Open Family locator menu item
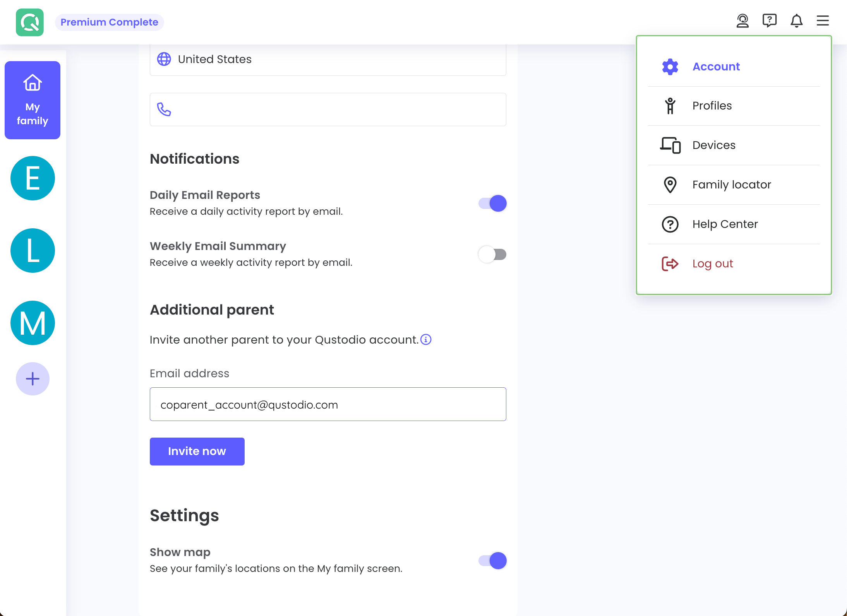847x616 pixels. (x=731, y=185)
